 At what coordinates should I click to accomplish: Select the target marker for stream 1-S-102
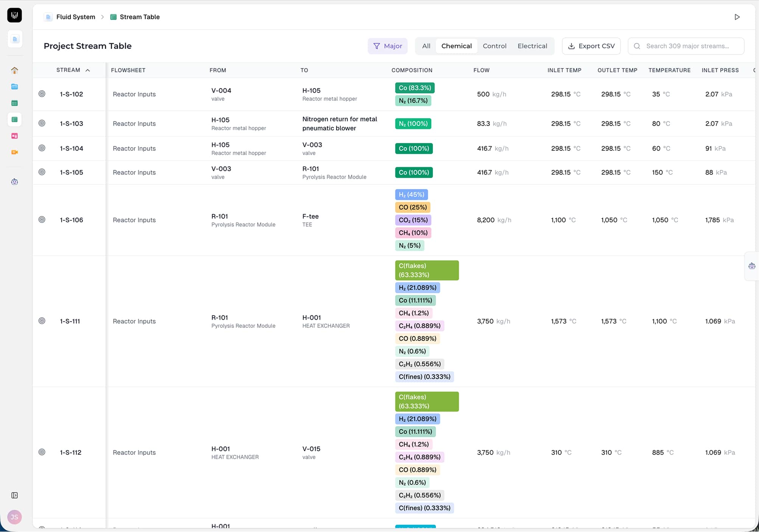(x=42, y=94)
